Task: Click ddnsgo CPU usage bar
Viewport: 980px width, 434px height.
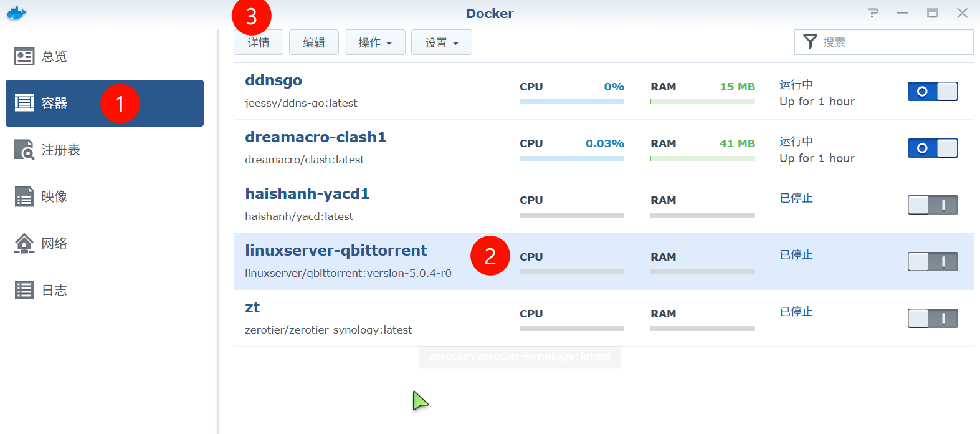Action: coord(572,102)
